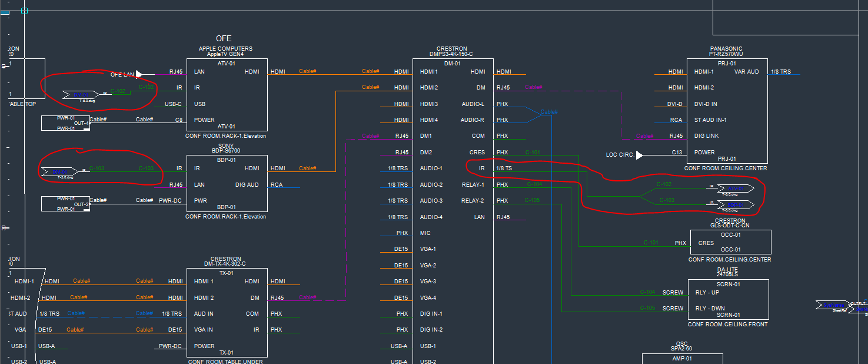Select the RLY - UP port label
The height and width of the screenshot is (364, 868).
(x=707, y=292)
